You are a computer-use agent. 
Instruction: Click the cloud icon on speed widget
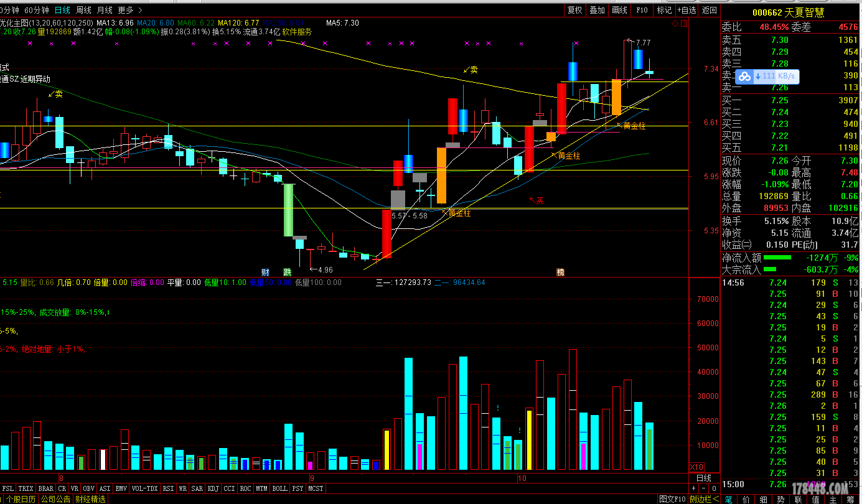(x=744, y=77)
